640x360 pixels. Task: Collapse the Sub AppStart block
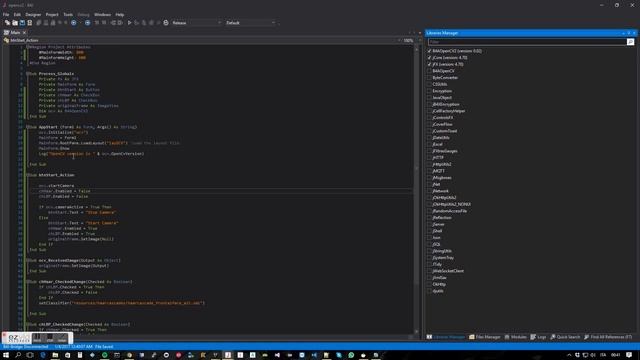click(28, 127)
